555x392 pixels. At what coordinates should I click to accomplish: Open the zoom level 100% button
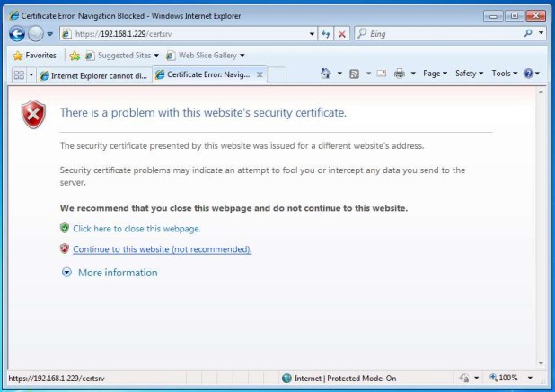[504, 378]
